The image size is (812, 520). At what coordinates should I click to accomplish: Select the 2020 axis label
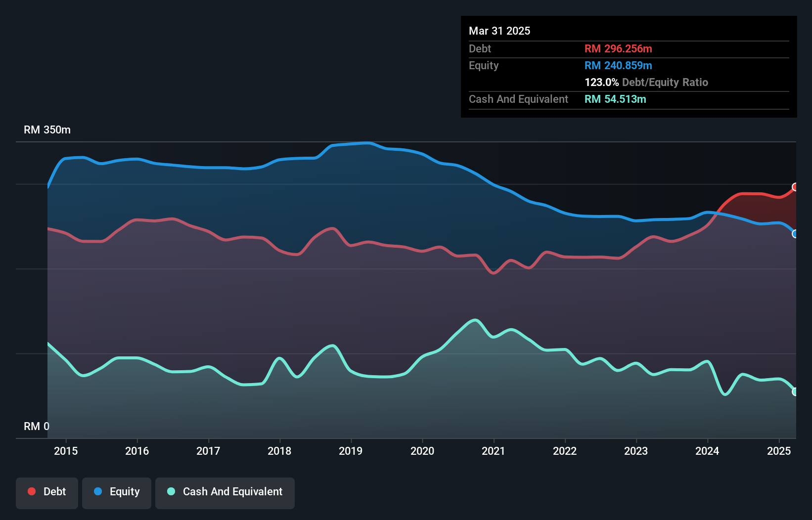[x=423, y=451]
